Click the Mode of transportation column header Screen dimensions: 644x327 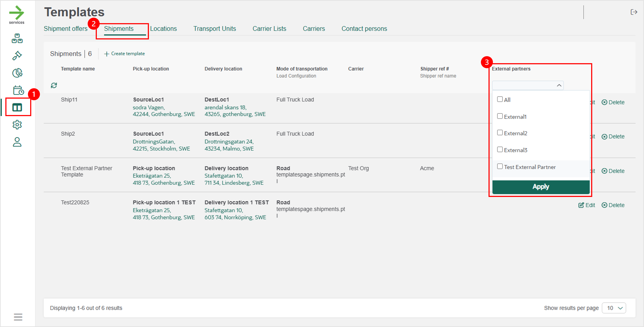pos(302,69)
